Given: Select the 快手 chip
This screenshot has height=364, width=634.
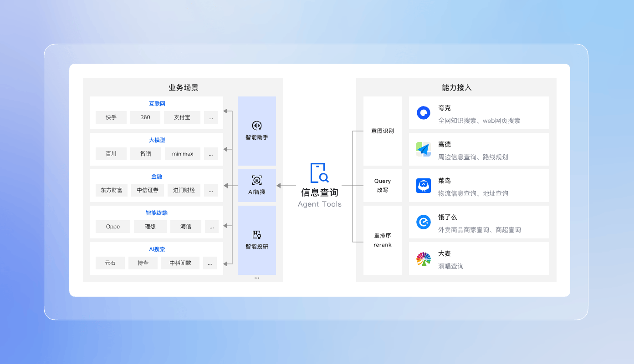Looking at the screenshot, I should pos(111,117).
